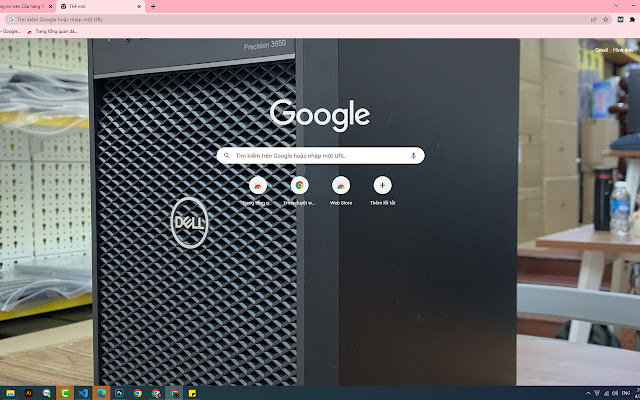Open File Explorer from the taskbar
This screenshot has width=640, height=400.
tap(10, 393)
